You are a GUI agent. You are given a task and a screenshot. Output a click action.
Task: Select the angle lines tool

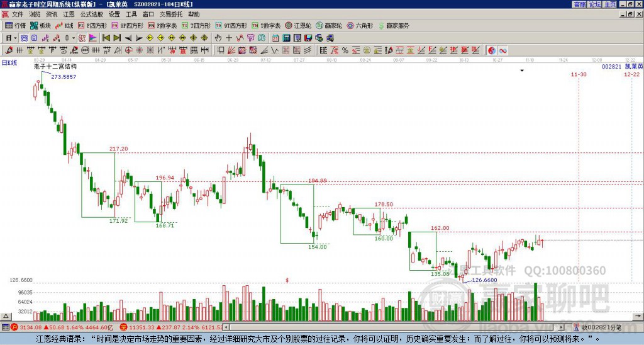tap(265, 50)
